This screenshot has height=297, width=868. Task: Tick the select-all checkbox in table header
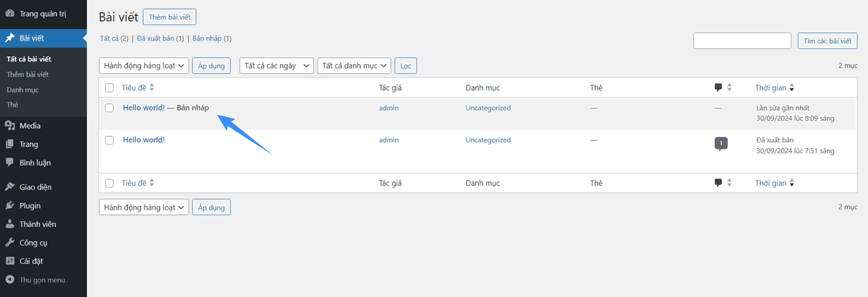(109, 87)
